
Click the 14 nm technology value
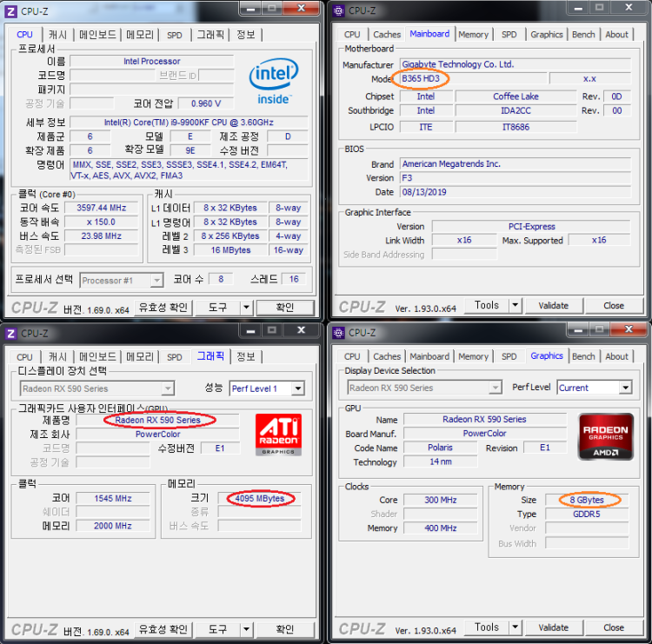(441, 461)
